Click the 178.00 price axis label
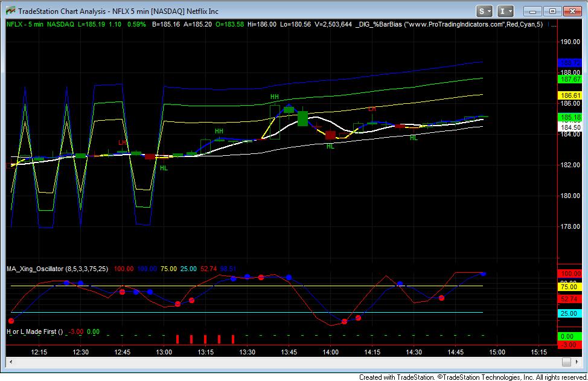This screenshot has width=588, height=381. (x=570, y=226)
